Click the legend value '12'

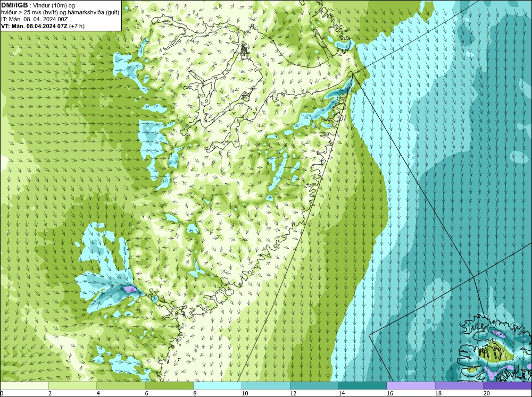pos(293,393)
